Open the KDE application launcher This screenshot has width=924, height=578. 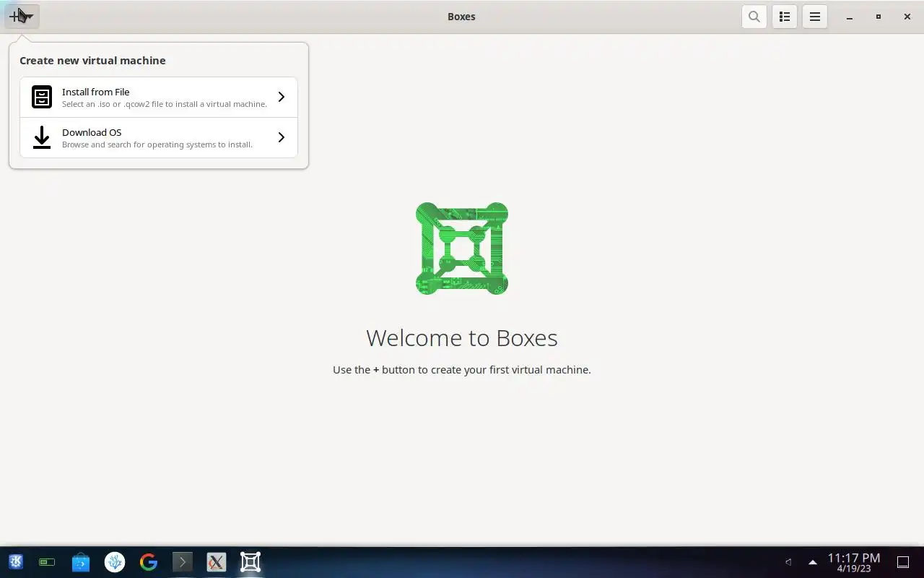(15, 562)
